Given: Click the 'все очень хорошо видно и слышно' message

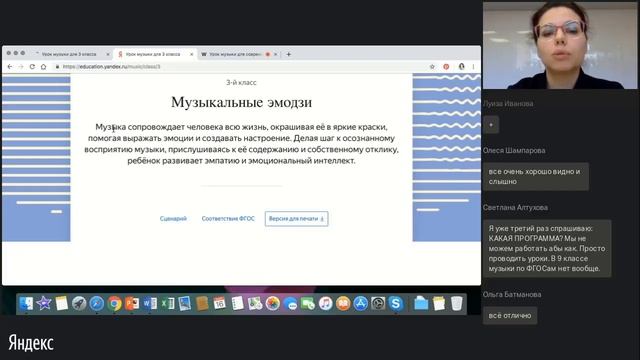Looking at the screenshot, I should point(536,177).
